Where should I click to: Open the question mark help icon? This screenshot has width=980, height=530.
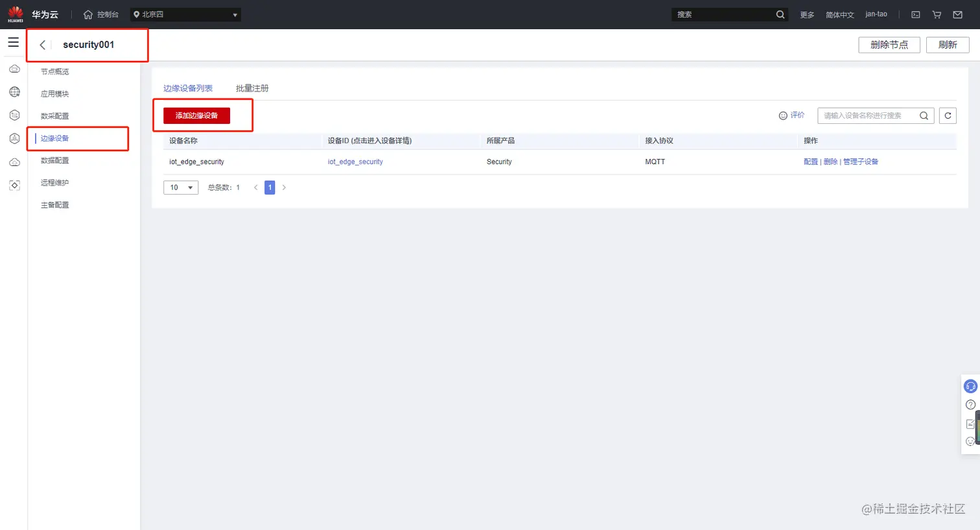(x=970, y=405)
